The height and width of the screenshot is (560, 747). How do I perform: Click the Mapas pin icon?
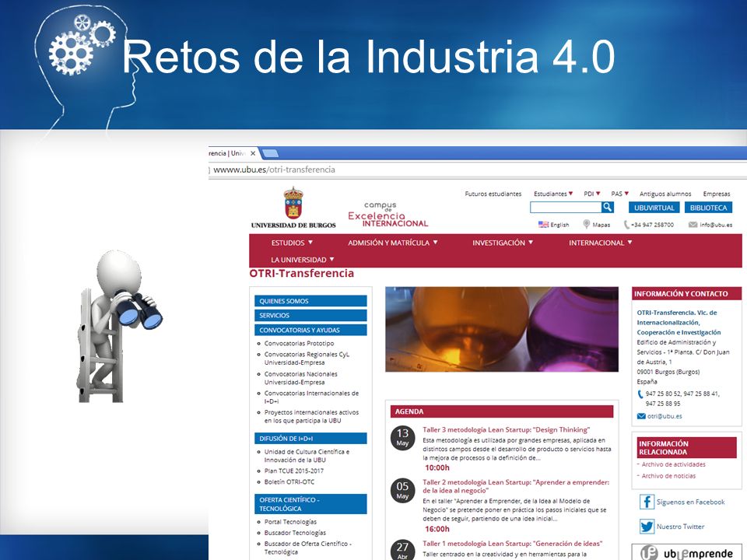tap(587, 224)
